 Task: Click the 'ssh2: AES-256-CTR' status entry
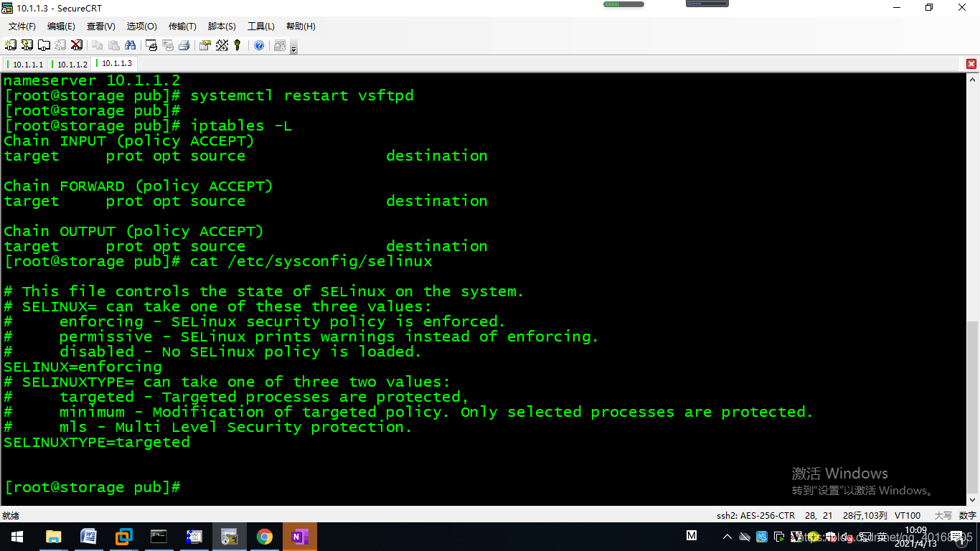755,515
